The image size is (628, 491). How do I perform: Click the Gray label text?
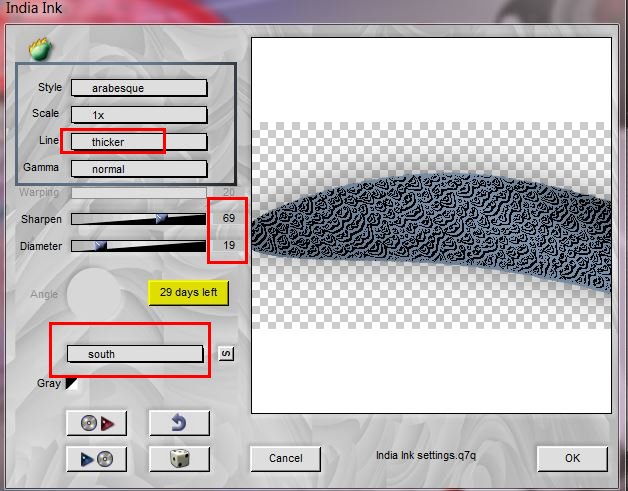click(49, 383)
